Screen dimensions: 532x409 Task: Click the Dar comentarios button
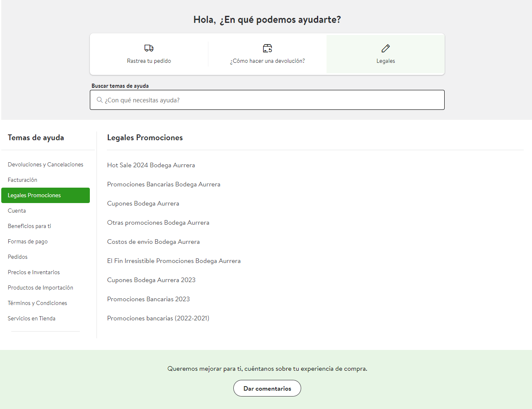(x=267, y=388)
